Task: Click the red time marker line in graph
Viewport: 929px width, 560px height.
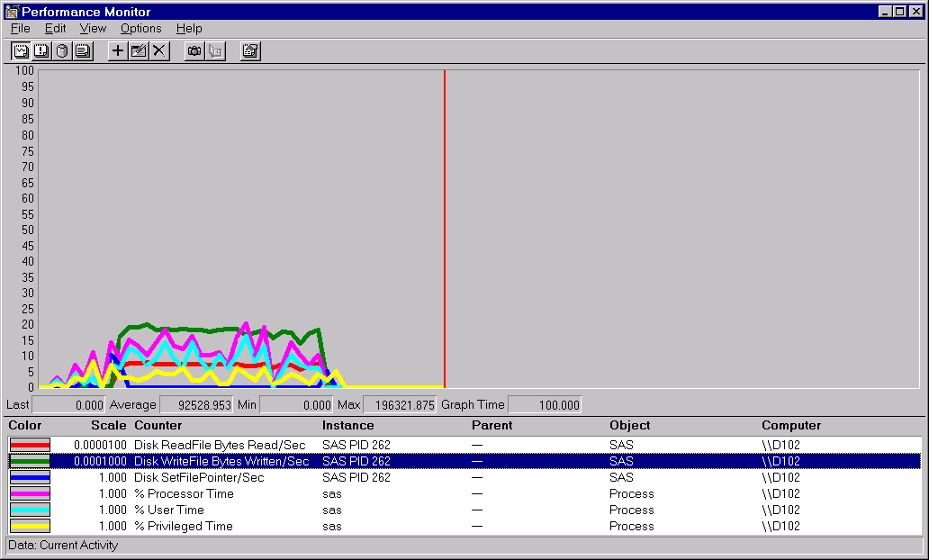Action: (x=445, y=225)
